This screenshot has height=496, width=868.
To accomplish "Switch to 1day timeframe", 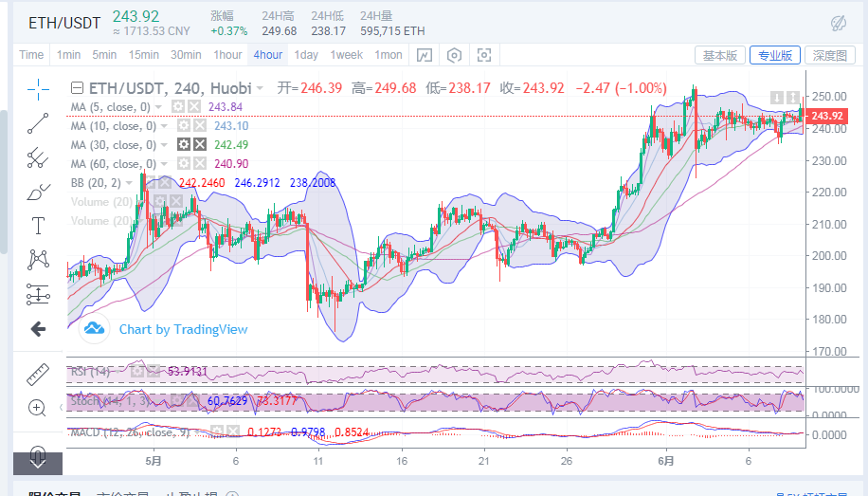I will 305,55.
